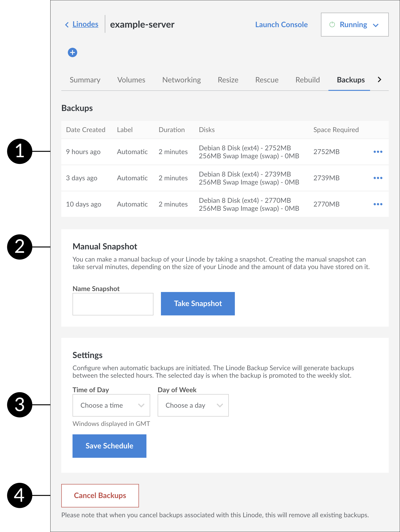Open the Volumes tab
The height and width of the screenshot is (532, 400).
(131, 80)
